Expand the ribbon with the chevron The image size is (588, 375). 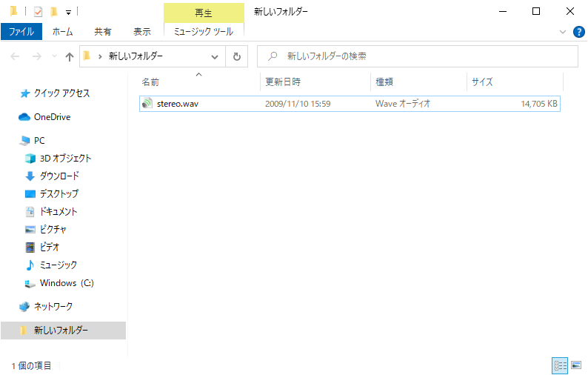pos(563,32)
